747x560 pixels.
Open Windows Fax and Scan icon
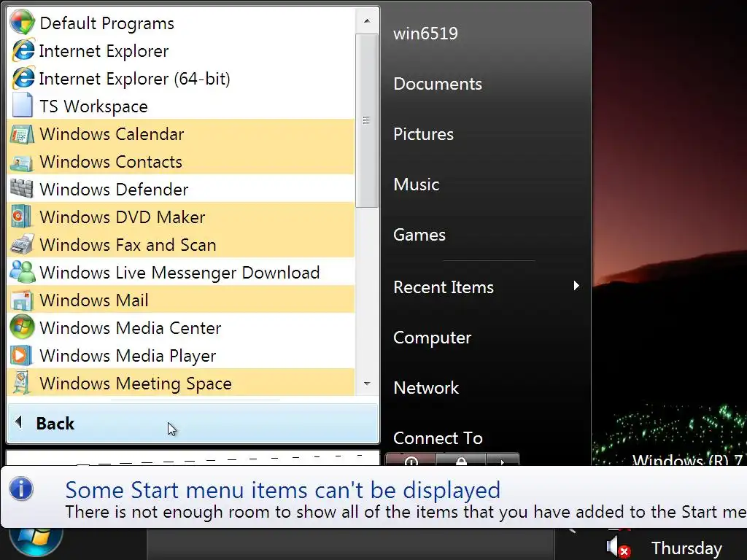coord(22,244)
